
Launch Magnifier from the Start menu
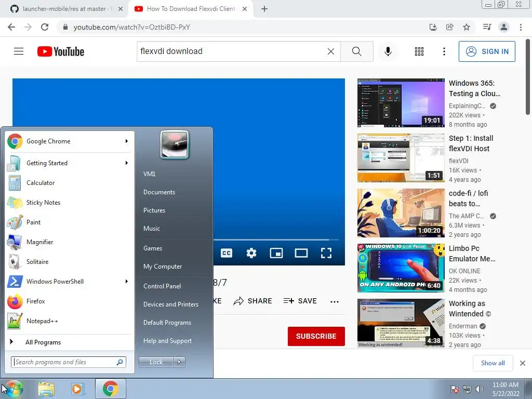tap(69, 242)
